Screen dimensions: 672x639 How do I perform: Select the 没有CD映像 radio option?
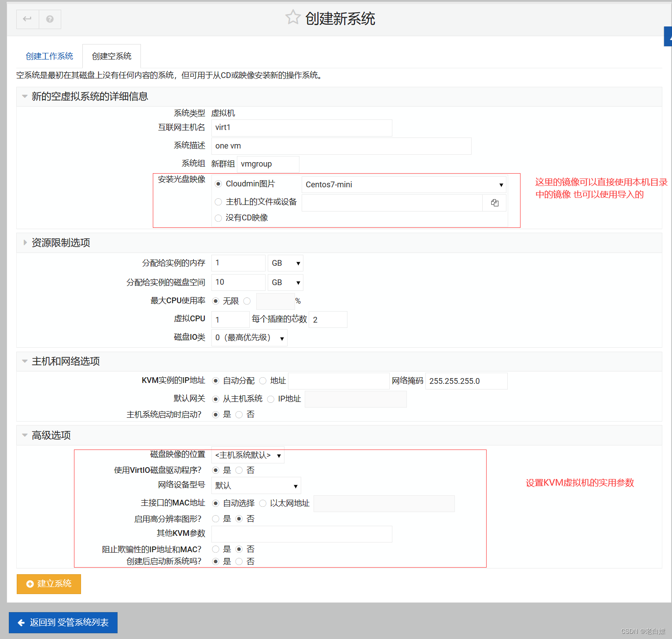tap(218, 218)
